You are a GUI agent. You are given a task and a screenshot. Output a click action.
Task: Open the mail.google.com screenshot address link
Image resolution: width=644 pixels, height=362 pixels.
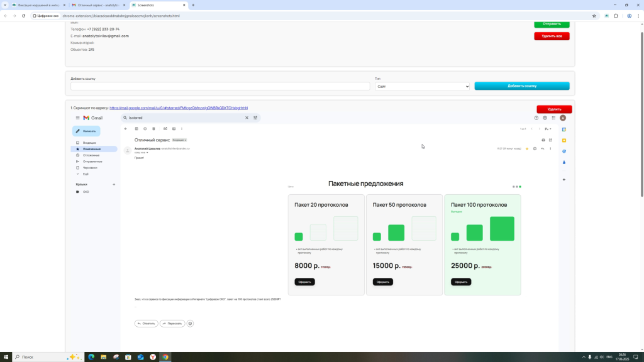pos(179,108)
